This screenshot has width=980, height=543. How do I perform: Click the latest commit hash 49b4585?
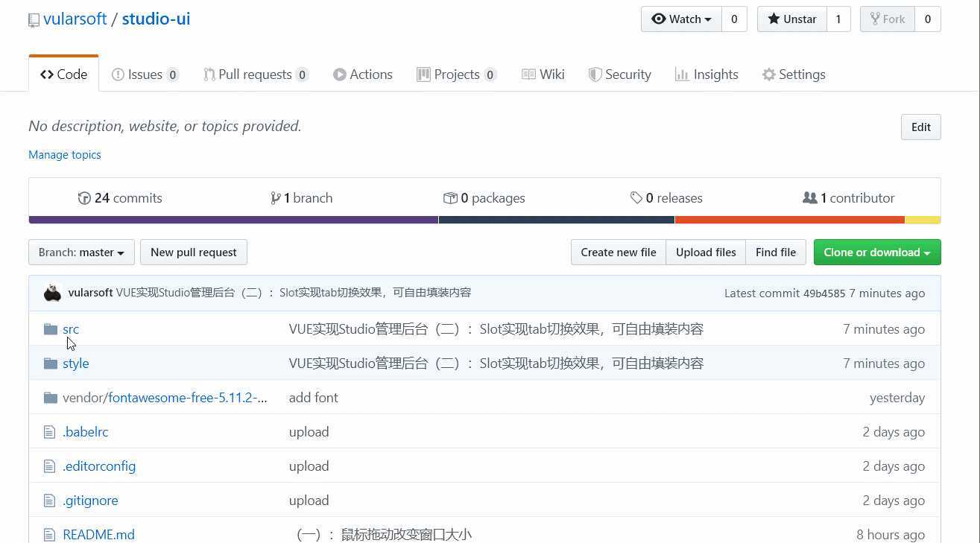click(x=824, y=293)
